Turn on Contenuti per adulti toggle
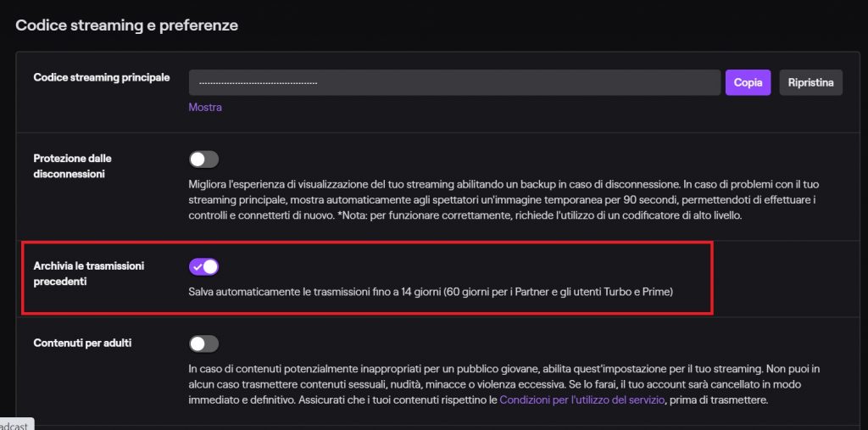Screen dimensions: 868x430 point(203,343)
